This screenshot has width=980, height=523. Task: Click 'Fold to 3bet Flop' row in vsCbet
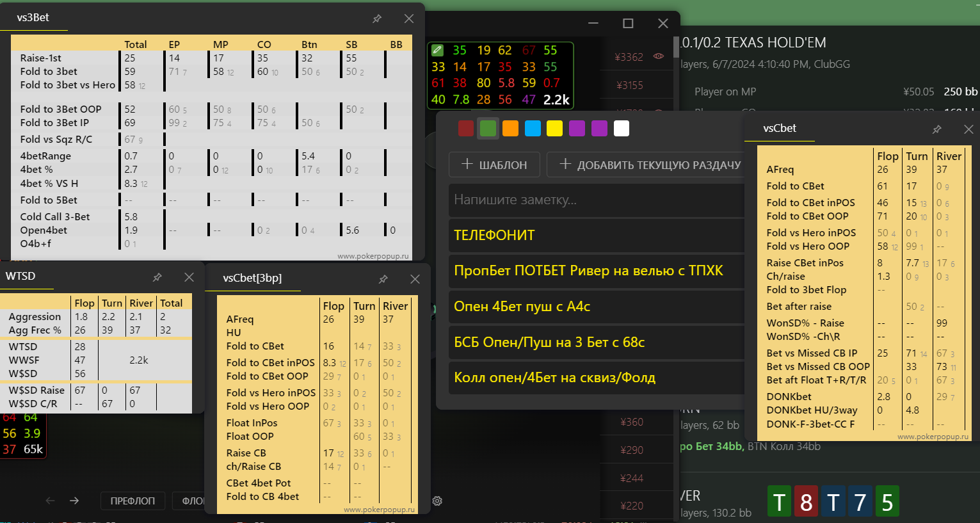tap(806, 290)
